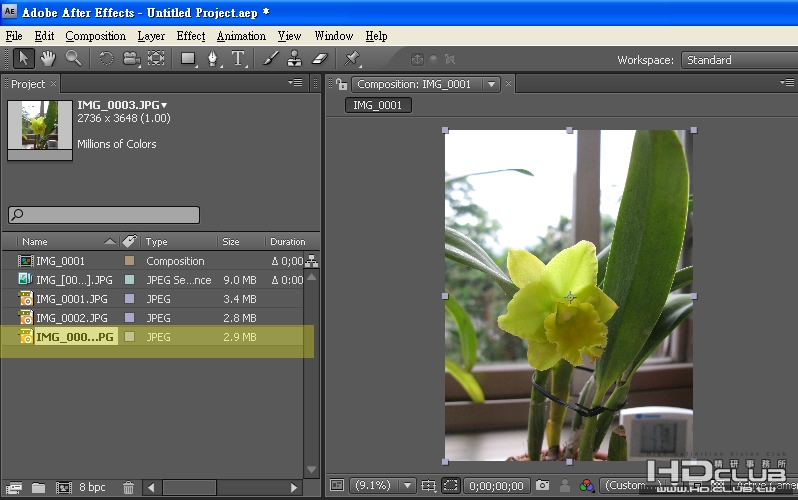The width and height of the screenshot is (798, 500).
Task: Open the Help menu
Action: (376, 36)
